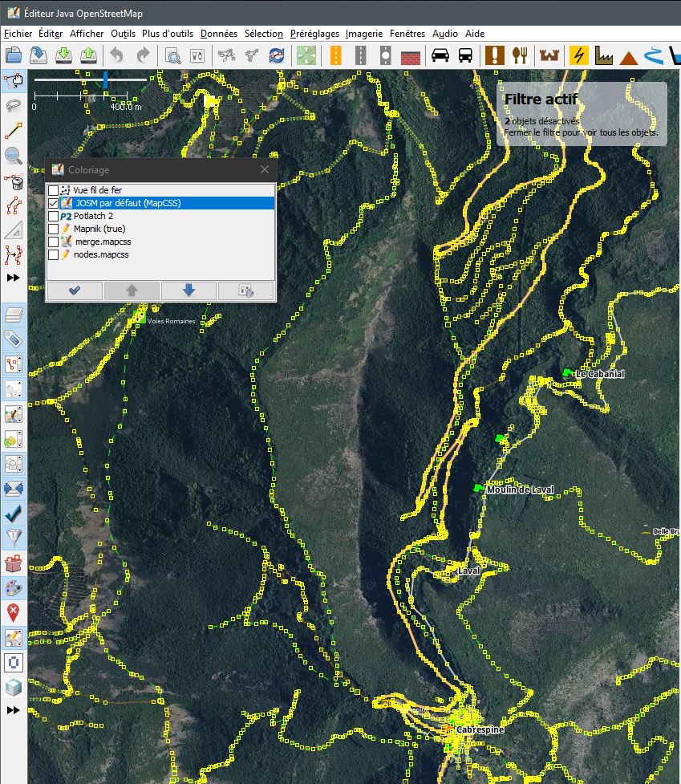Enable the merge.mapcss style checkbox
The image size is (681, 784).
54,242
